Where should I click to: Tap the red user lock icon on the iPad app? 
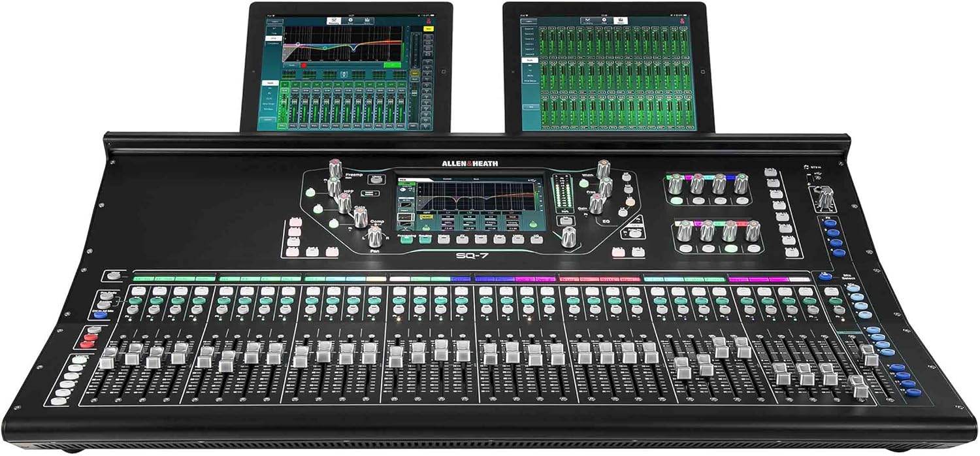pos(427,21)
